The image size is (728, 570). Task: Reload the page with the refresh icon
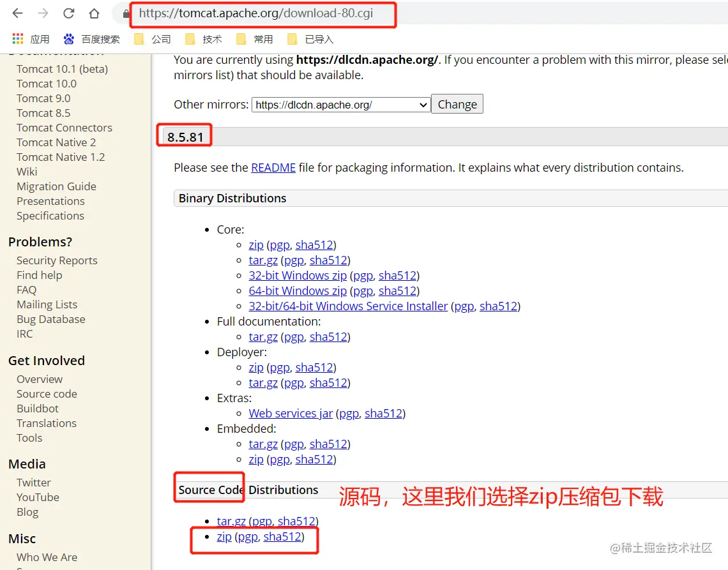pos(69,13)
